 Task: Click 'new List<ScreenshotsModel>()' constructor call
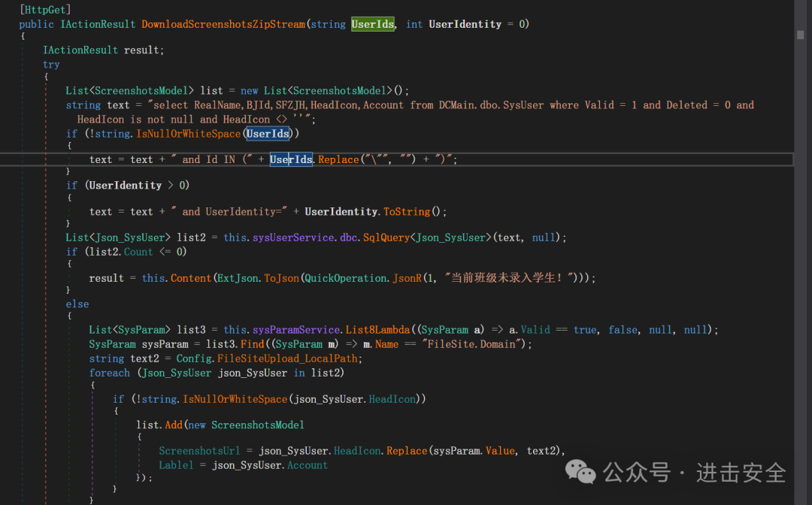click(x=325, y=91)
